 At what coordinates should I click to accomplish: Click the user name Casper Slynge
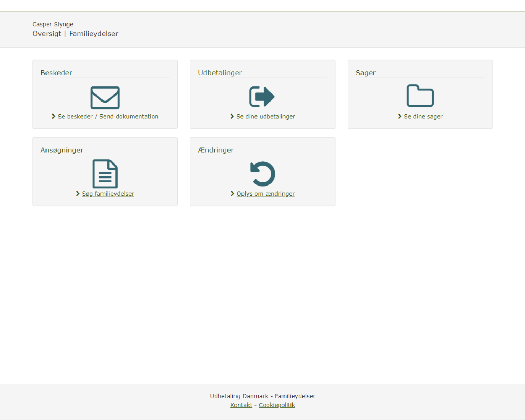pyautogui.click(x=53, y=24)
